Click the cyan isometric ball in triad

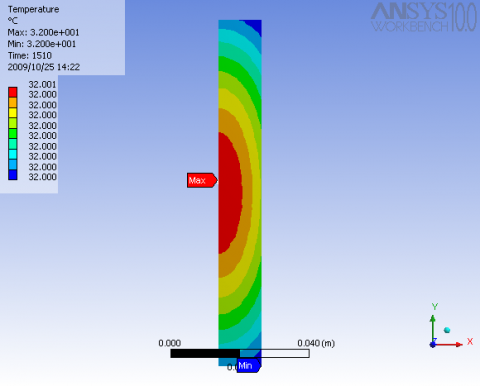click(447, 330)
